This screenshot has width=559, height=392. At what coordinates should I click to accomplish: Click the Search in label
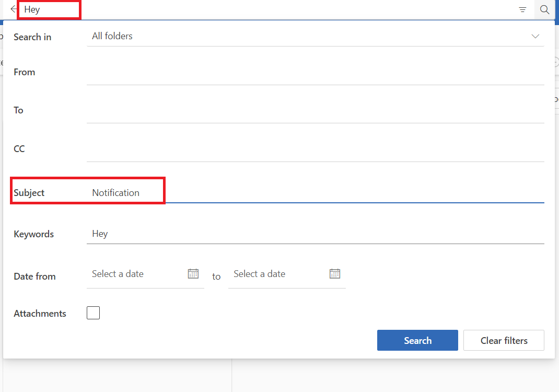[x=32, y=37]
